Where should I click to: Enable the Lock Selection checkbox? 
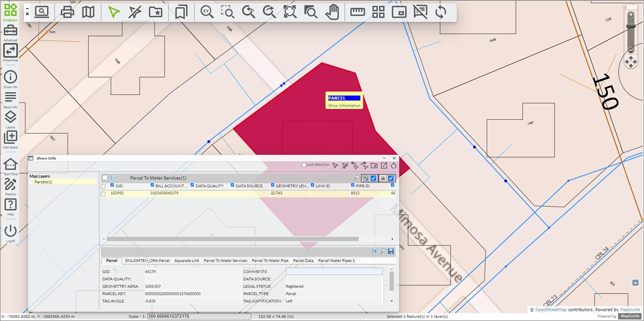tap(304, 165)
